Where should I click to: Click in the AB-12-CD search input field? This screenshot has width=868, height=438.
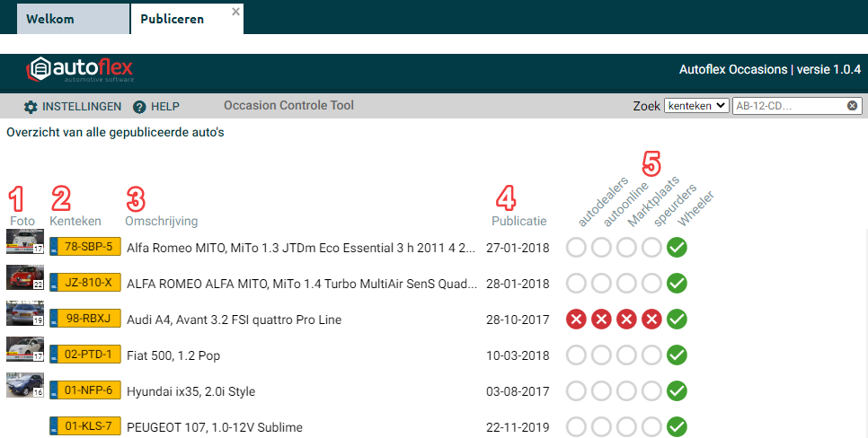pyautogui.click(x=789, y=106)
